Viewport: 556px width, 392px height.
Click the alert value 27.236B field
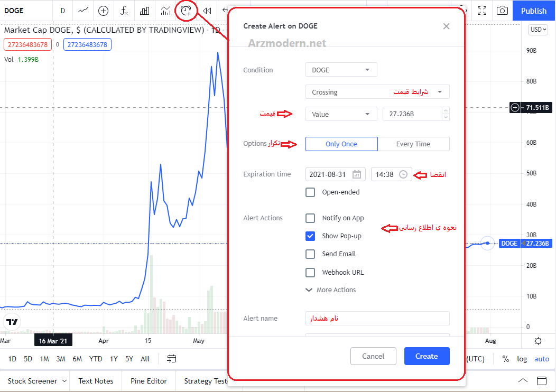(412, 114)
